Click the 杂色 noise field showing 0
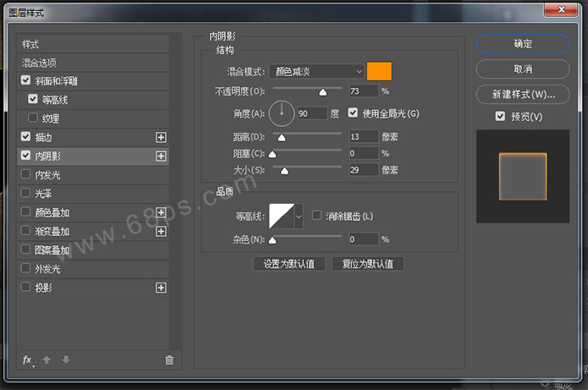The width and height of the screenshot is (588, 390). 363,239
